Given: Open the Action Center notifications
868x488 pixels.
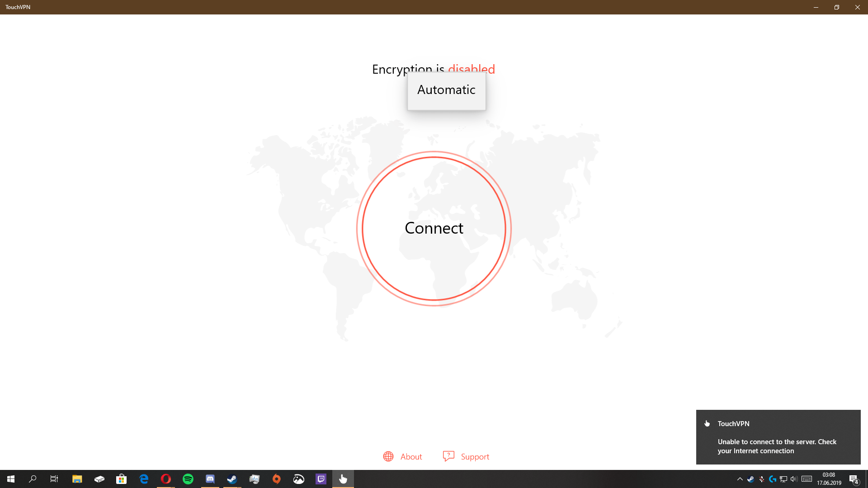Looking at the screenshot, I should [854, 479].
